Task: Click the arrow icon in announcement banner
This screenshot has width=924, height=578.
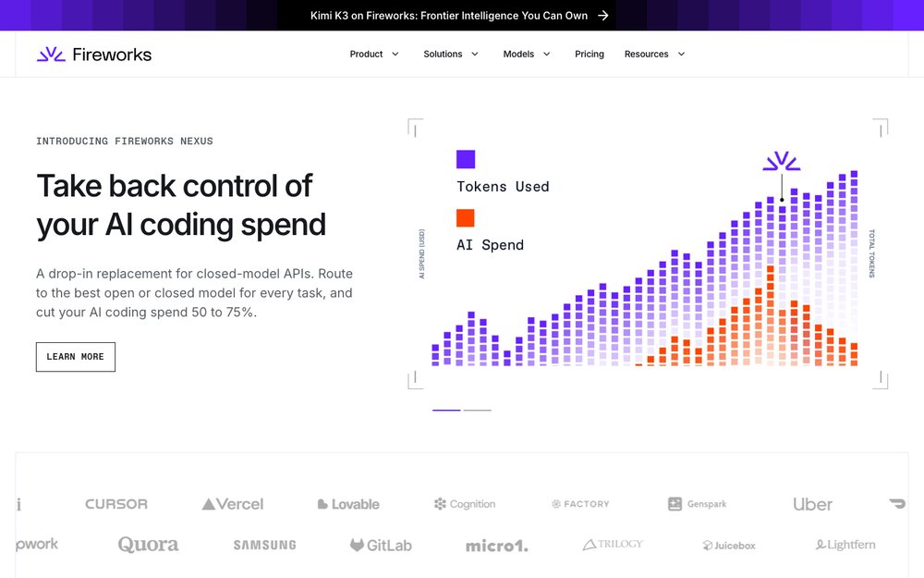Action: 602,16
